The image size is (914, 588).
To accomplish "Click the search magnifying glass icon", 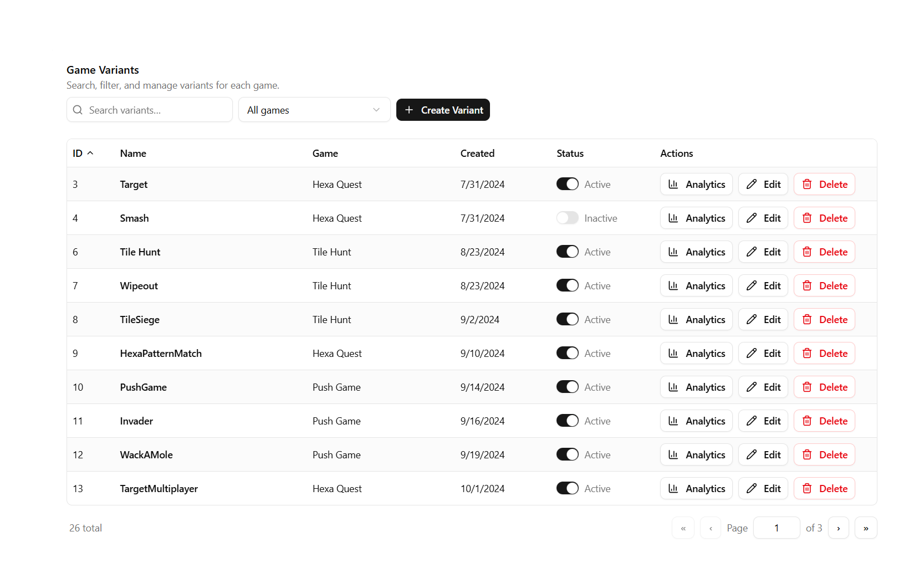I will click(78, 110).
